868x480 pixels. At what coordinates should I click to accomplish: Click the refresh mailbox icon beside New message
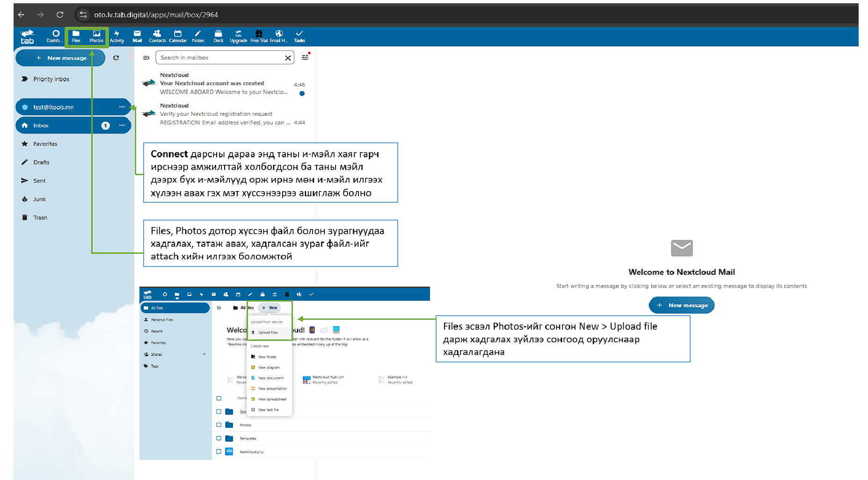(116, 58)
